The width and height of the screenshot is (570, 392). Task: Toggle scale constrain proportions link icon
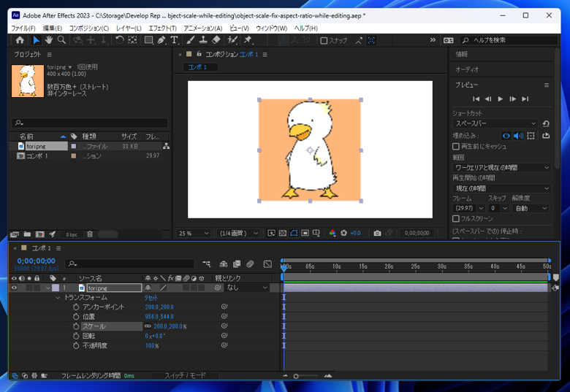148,326
